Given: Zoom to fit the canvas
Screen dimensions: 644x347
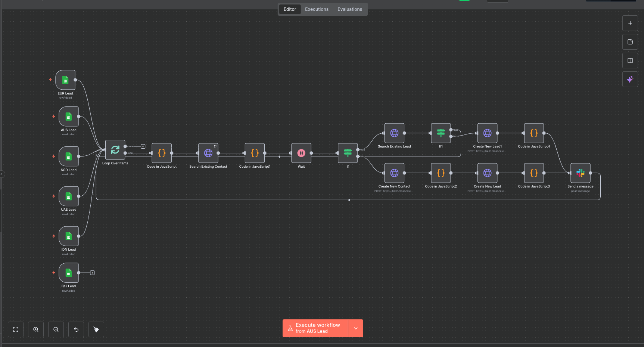Looking at the screenshot, I should [15, 329].
